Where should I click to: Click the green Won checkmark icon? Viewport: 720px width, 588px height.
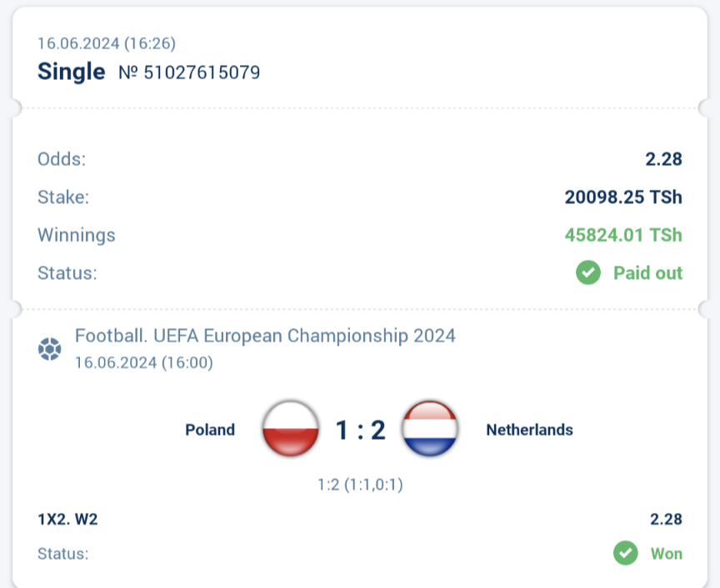pyautogui.click(x=625, y=553)
